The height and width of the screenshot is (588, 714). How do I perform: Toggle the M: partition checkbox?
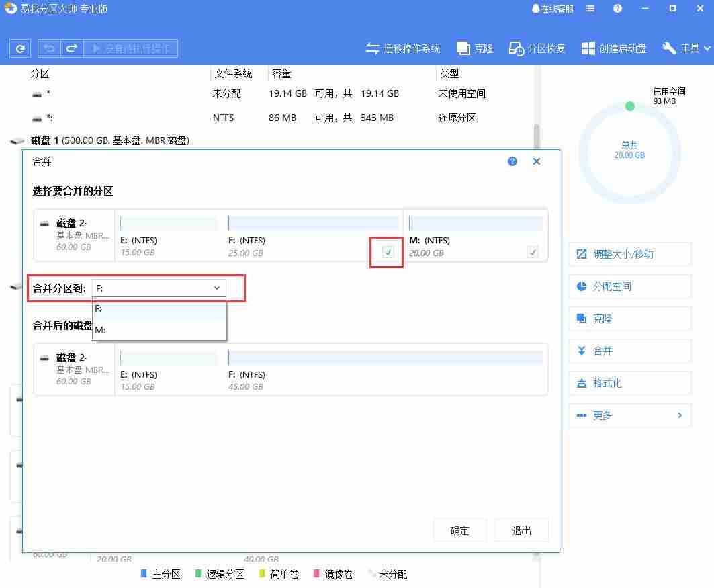(533, 252)
